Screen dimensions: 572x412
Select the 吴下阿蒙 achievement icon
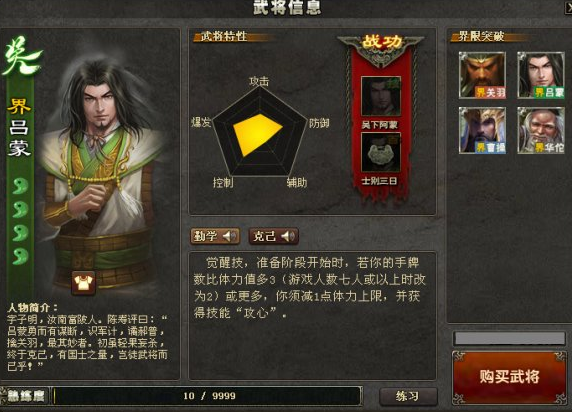point(381,96)
